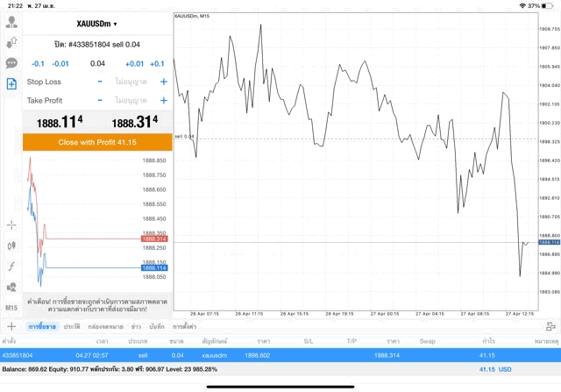Sort by the คำสั่ง order column header
The image size is (561, 392).
tap(9, 341)
